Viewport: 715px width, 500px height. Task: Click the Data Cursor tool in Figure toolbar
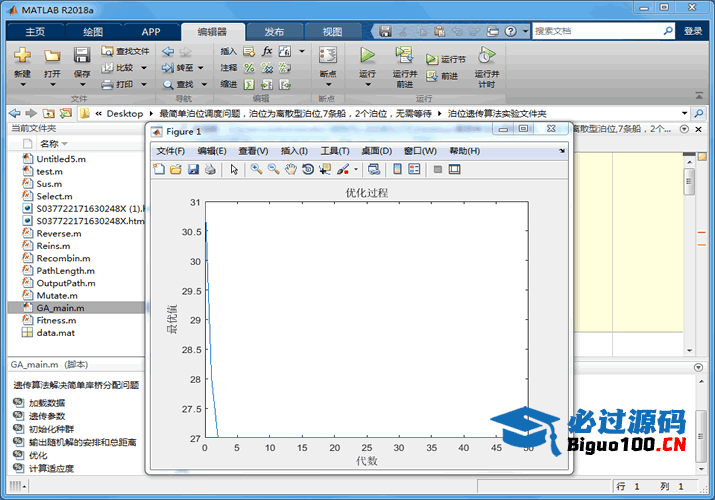(324, 170)
